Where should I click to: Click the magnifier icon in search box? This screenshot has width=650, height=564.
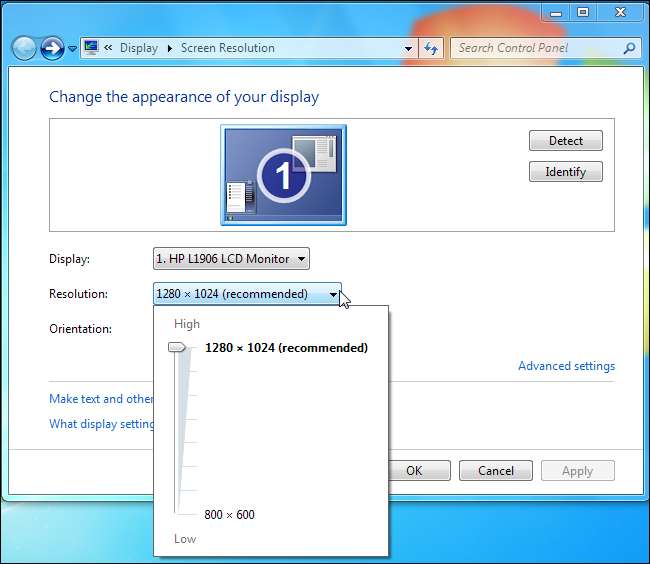point(629,48)
